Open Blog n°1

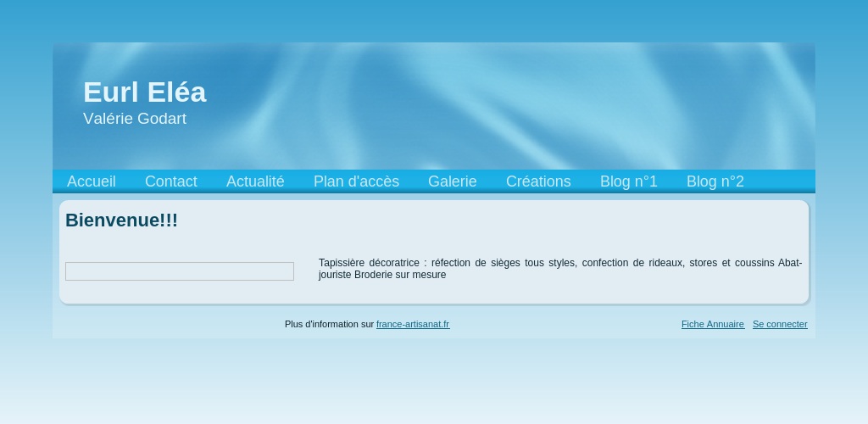point(629,181)
